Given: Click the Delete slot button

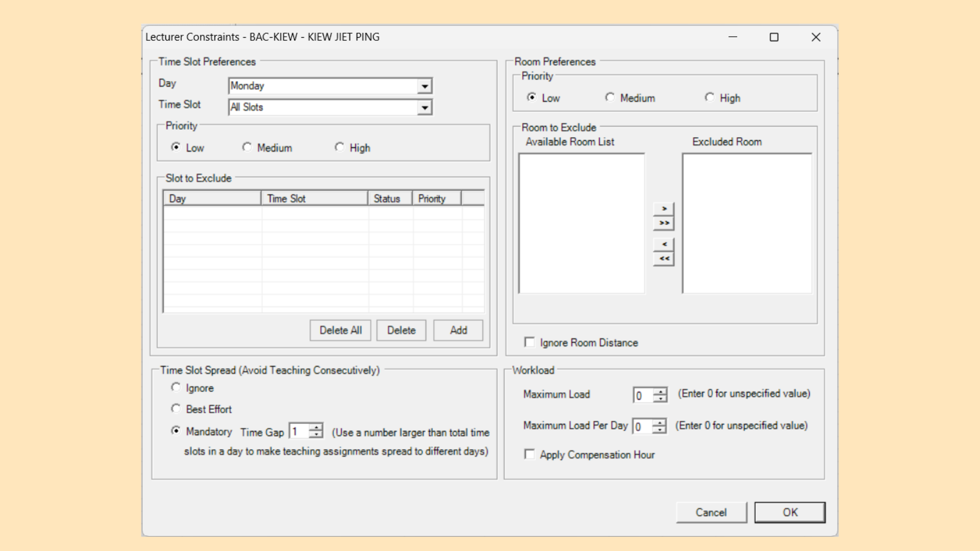Looking at the screenshot, I should click(x=401, y=330).
